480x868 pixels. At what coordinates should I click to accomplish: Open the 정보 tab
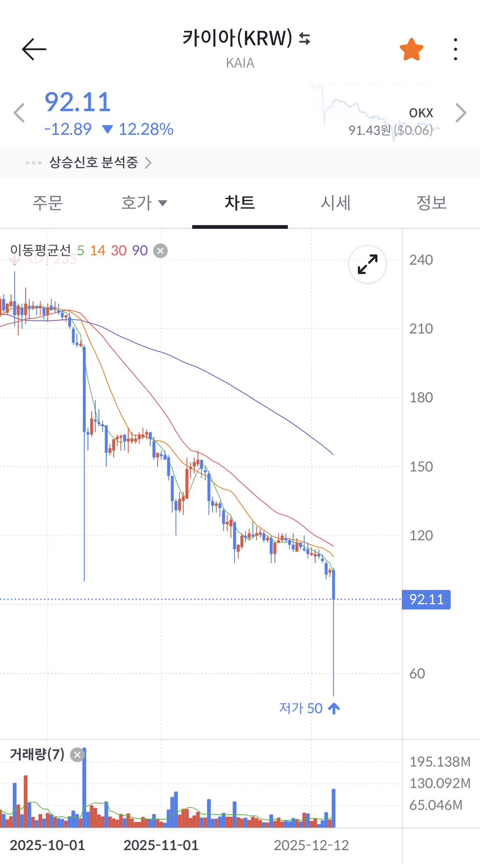coord(431,203)
